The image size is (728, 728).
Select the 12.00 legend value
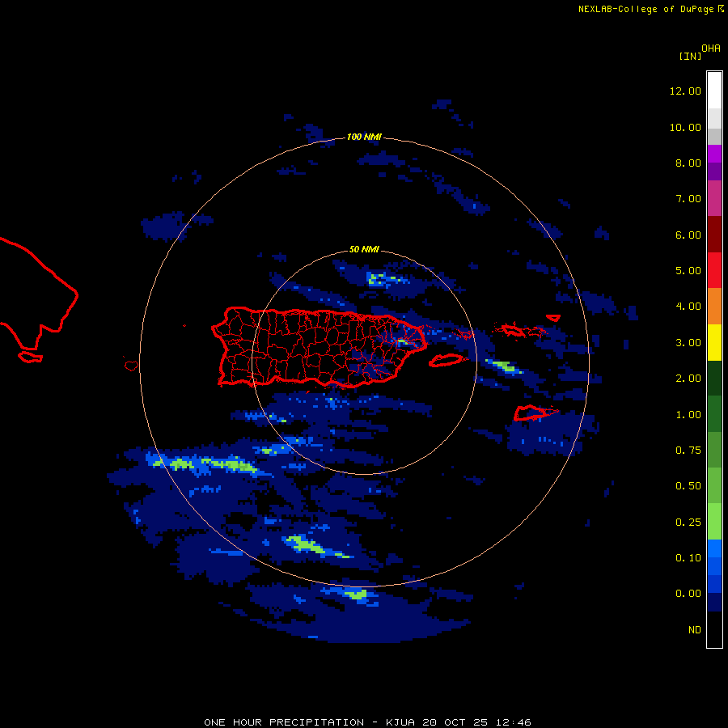685,91
